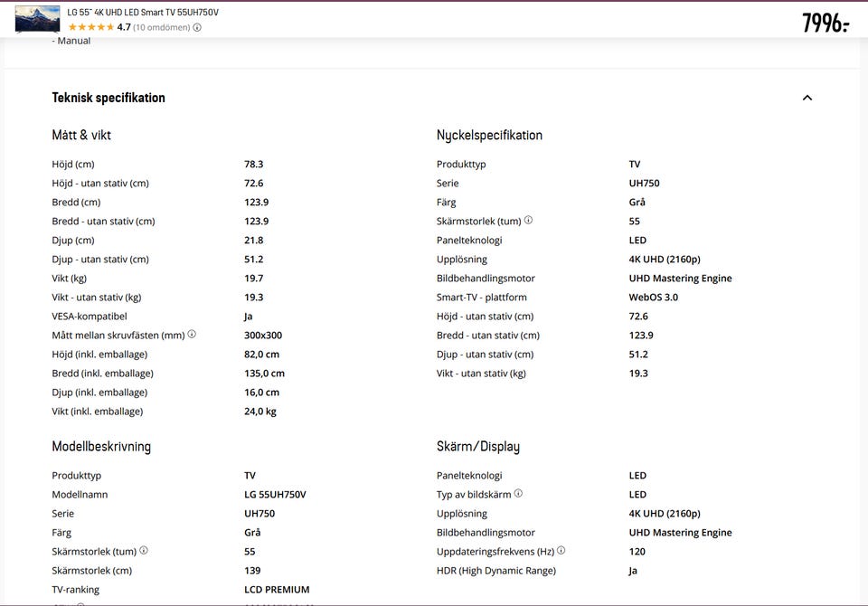Click the Serie value UH750 in Nyckelspecifikation
The height and width of the screenshot is (606, 868).
coord(645,184)
